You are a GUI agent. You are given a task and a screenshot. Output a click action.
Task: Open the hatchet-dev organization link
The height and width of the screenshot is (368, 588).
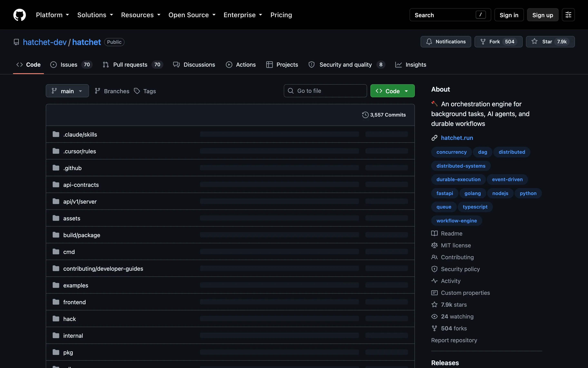point(45,42)
